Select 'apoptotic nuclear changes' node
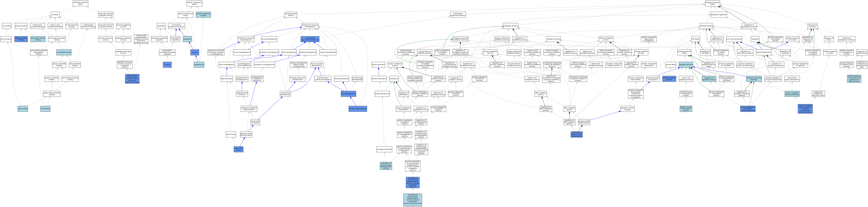Viewport: 868px width, 207px height. coord(627,109)
